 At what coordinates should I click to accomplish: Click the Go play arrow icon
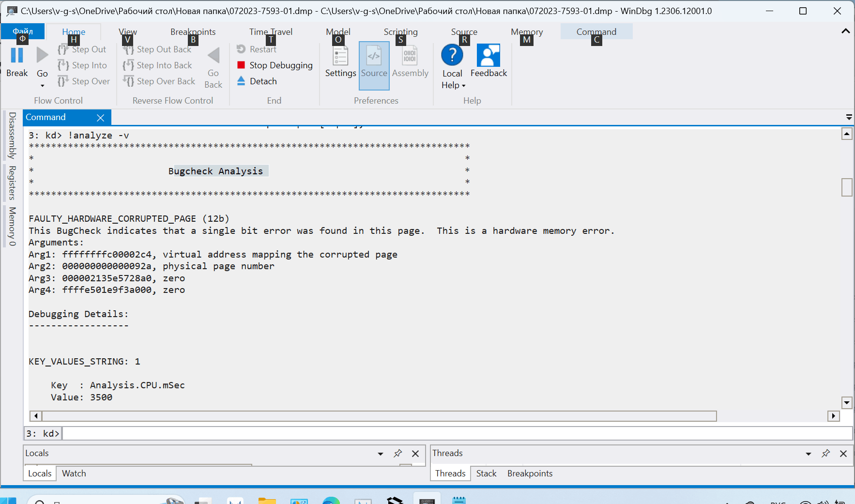[42, 55]
